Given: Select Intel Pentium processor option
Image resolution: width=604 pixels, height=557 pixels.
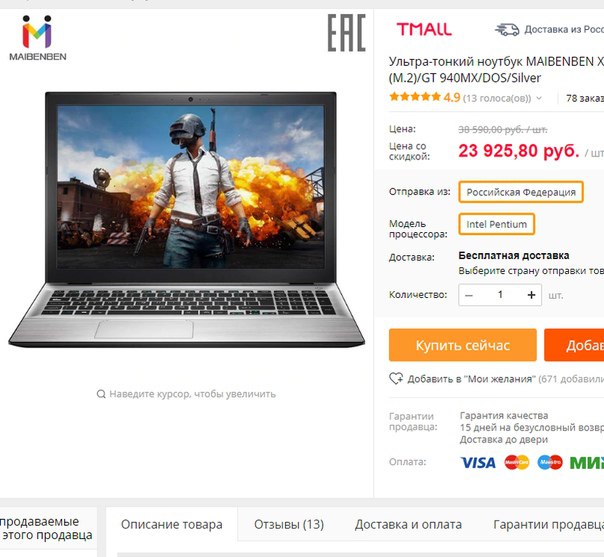Looking at the screenshot, I should tap(497, 224).
